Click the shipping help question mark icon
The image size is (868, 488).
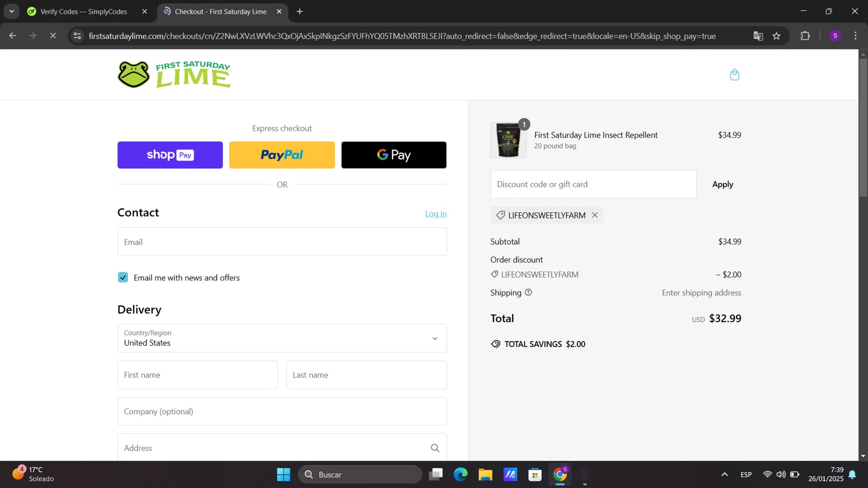click(x=528, y=293)
